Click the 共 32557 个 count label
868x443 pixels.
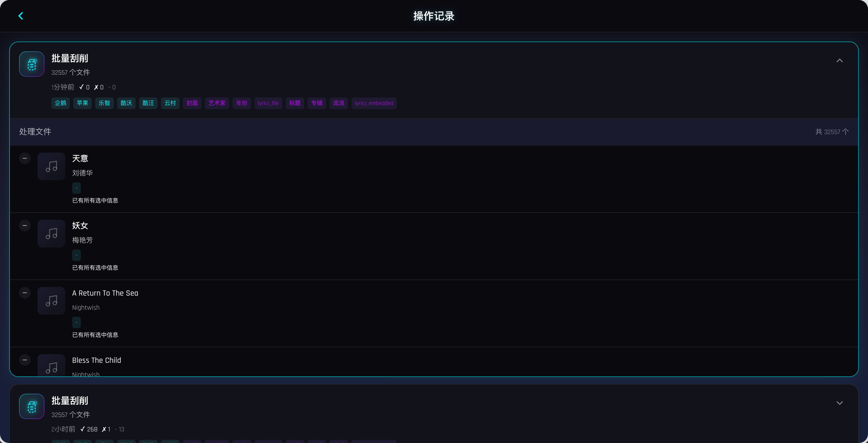(832, 132)
